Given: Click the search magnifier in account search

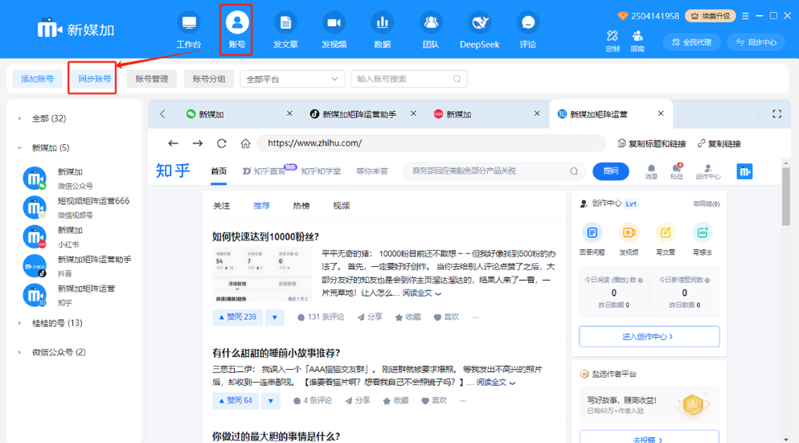Looking at the screenshot, I should click(457, 79).
